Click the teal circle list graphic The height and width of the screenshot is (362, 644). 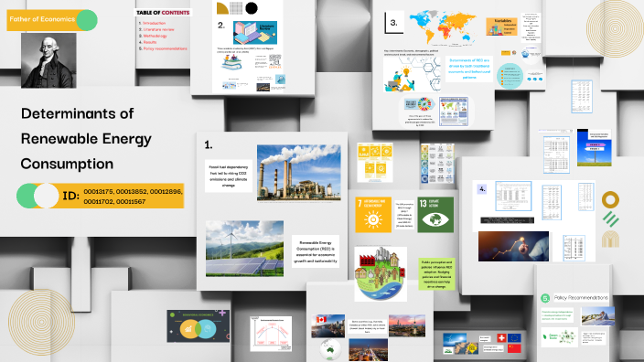510,76
